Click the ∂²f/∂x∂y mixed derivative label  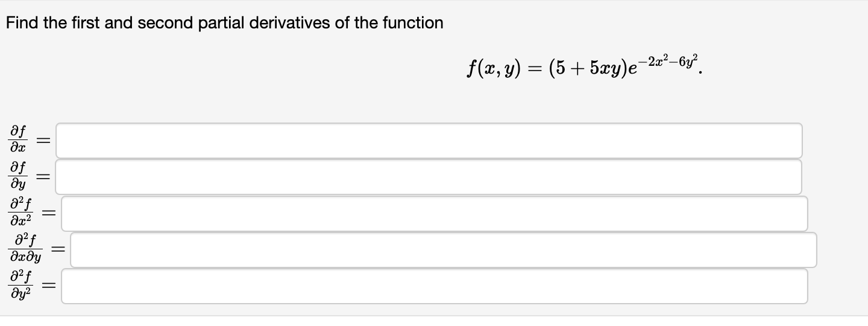point(25,249)
